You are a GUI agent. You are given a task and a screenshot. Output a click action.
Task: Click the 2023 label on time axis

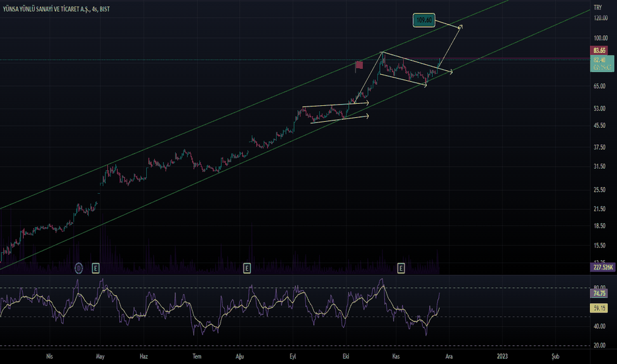(501, 356)
